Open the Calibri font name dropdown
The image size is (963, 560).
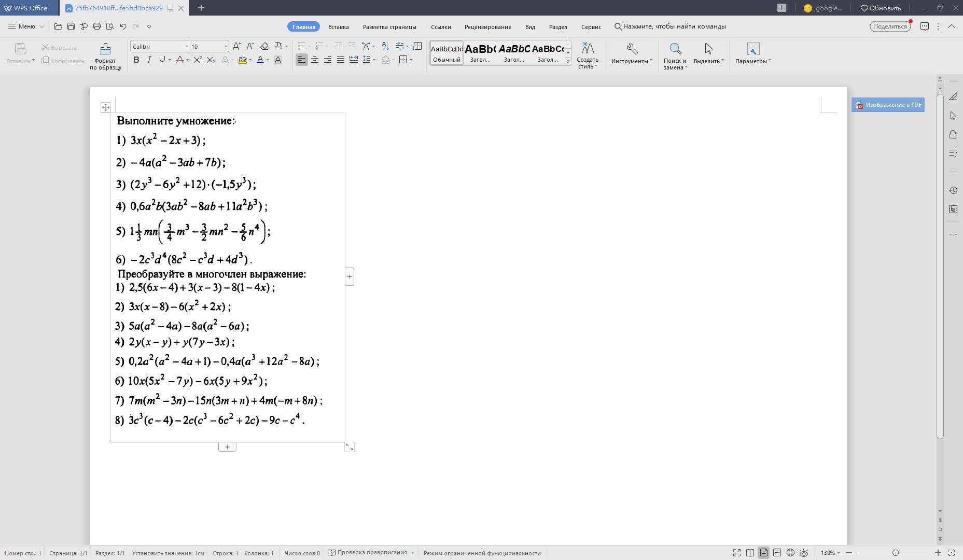point(187,47)
